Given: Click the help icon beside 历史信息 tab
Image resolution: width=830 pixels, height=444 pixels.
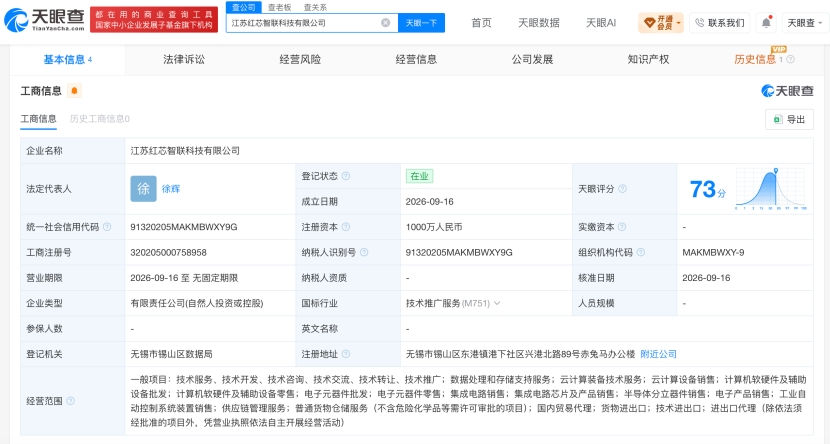Looking at the screenshot, I should 790,59.
